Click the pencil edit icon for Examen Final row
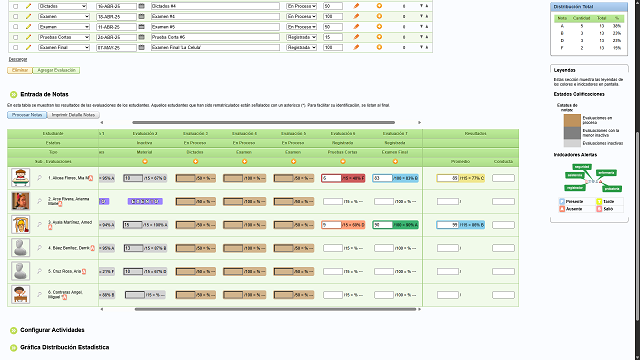The height and width of the screenshot is (360, 640). coord(28,47)
